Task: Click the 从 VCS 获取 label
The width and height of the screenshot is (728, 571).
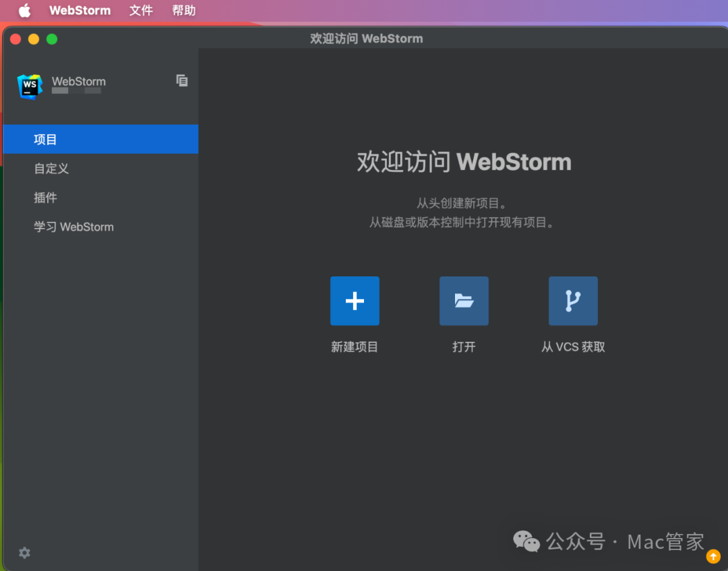Action: pyautogui.click(x=573, y=347)
